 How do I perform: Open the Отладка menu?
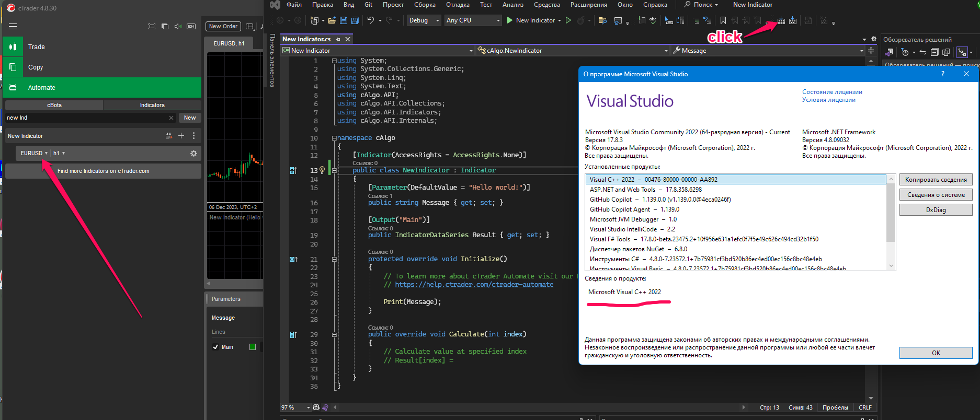(458, 5)
